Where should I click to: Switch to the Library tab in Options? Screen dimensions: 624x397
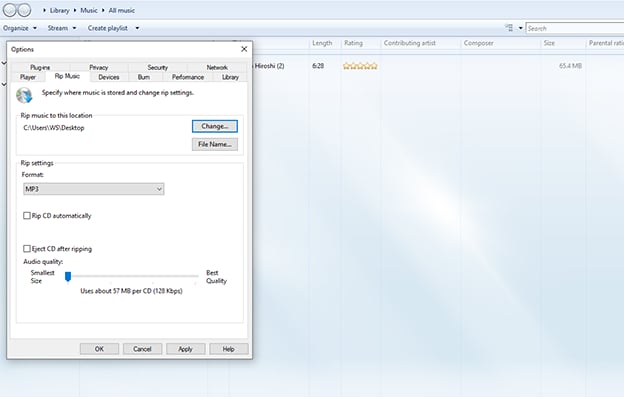230,77
